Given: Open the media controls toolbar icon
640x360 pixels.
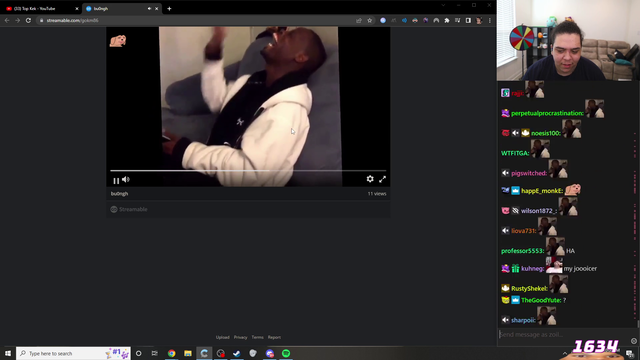Looking at the screenshot, I should [458, 20].
